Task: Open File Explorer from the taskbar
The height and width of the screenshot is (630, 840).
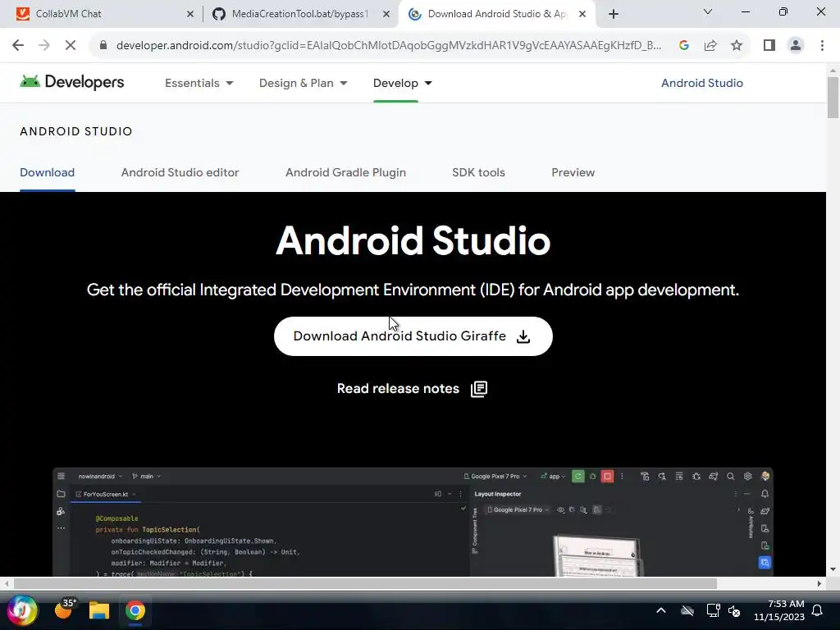Action: [x=99, y=610]
